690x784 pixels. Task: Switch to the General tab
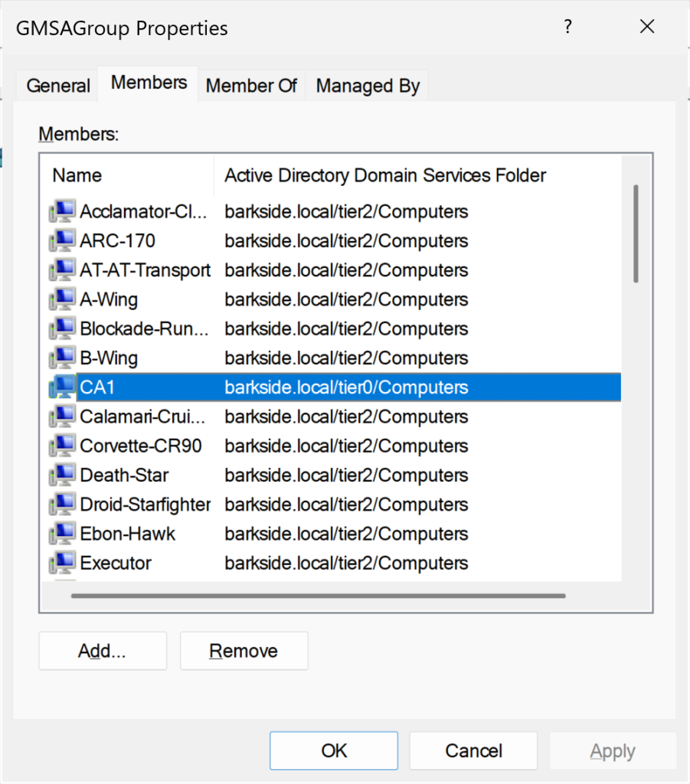(x=58, y=86)
